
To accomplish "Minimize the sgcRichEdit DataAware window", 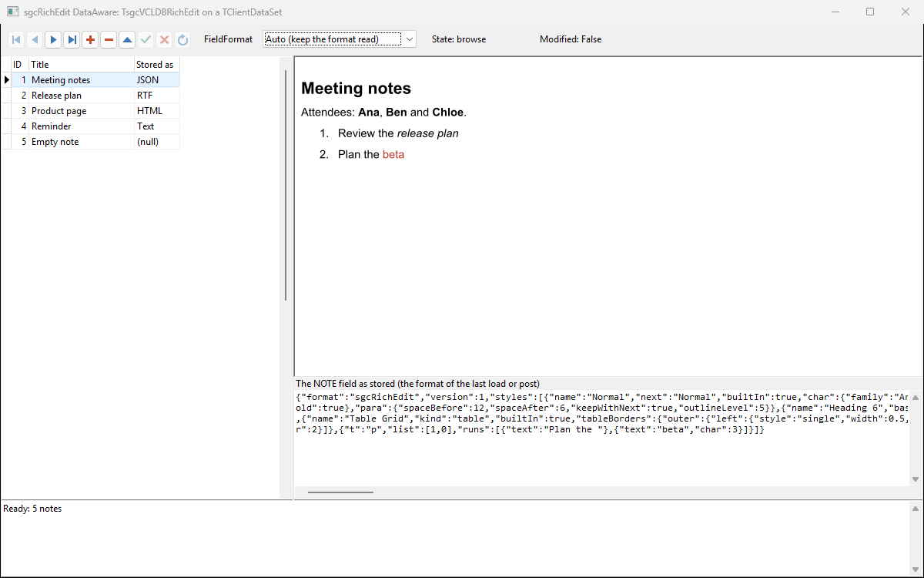I will pyautogui.click(x=835, y=12).
